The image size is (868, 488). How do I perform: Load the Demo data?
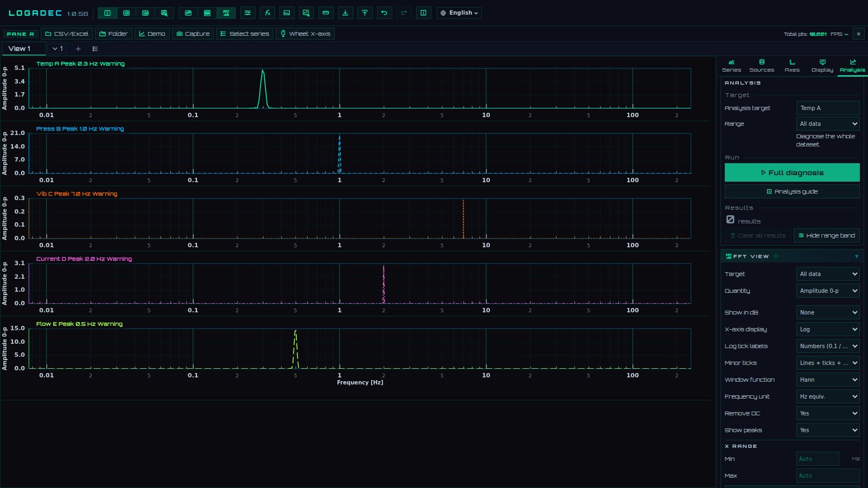tap(152, 34)
